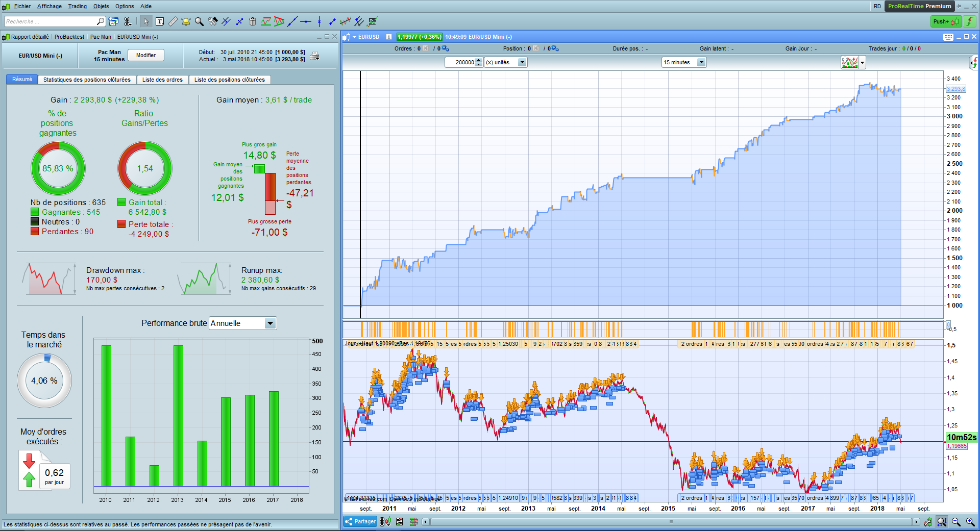Viewport: 980px width, 531px height.
Task: Open the 15 minutes timeframe dropdown
Action: point(683,62)
